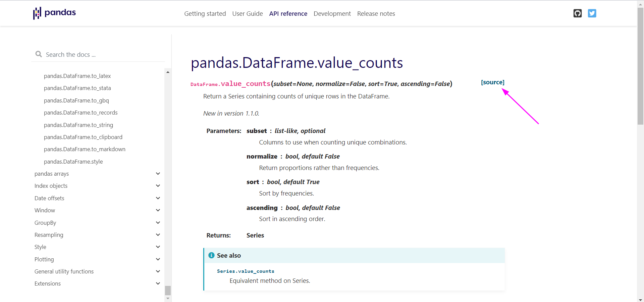The height and width of the screenshot is (302, 644).
Task: Open the API reference tab
Action: pos(288,14)
